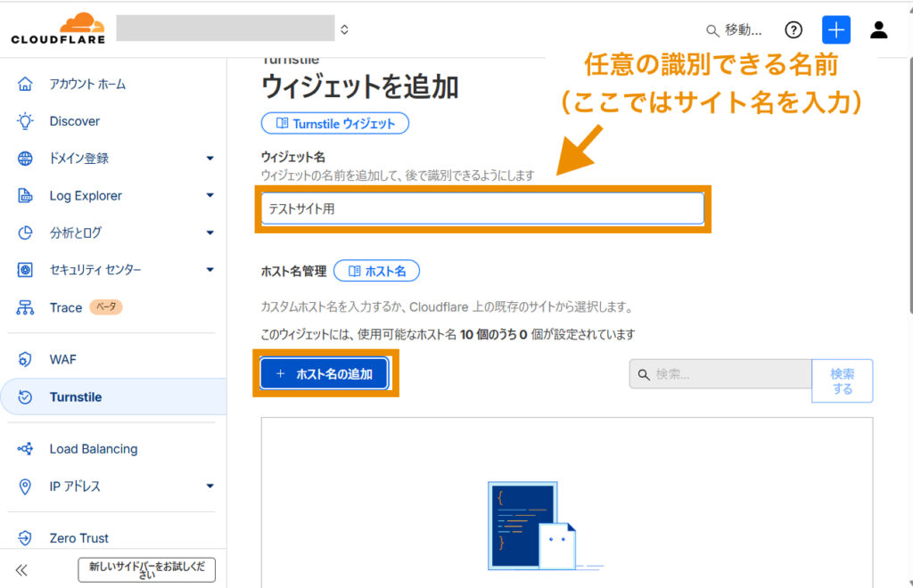Expand the IP アドレス sidebar arrow
The width and height of the screenshot is (913, 588).
click(210, 486)
